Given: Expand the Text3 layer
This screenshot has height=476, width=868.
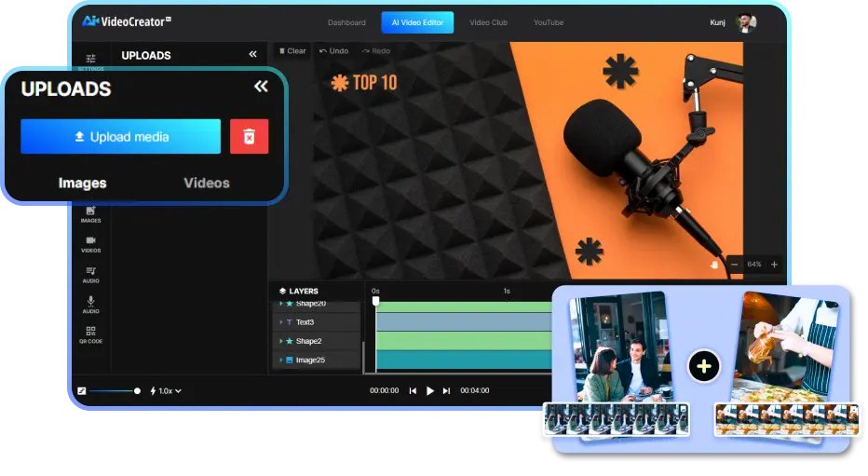Looking at the screenshot, I should (x=280, y=322).
